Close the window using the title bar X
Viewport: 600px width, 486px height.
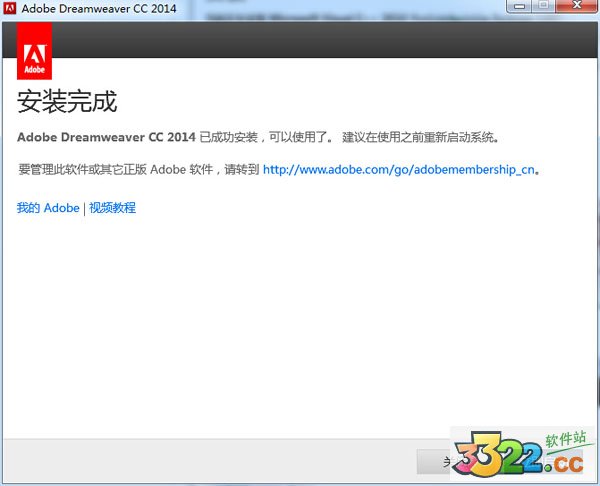[575, 6]
